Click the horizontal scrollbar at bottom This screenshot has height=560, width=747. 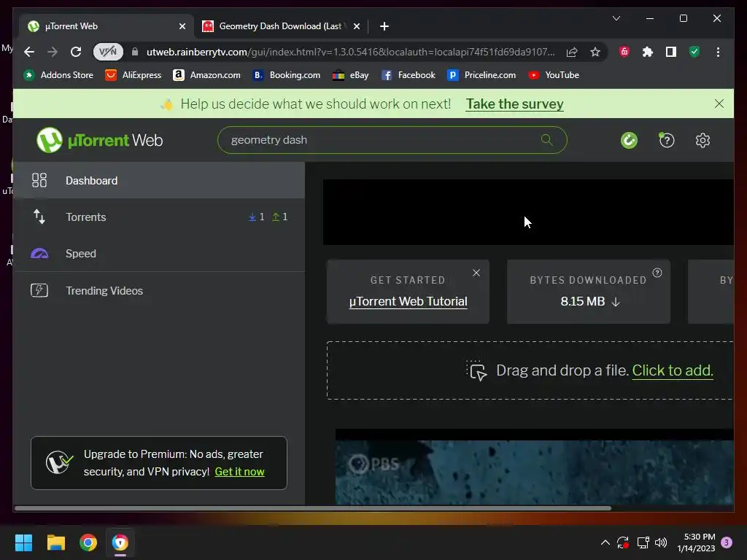tap(312, 508)
